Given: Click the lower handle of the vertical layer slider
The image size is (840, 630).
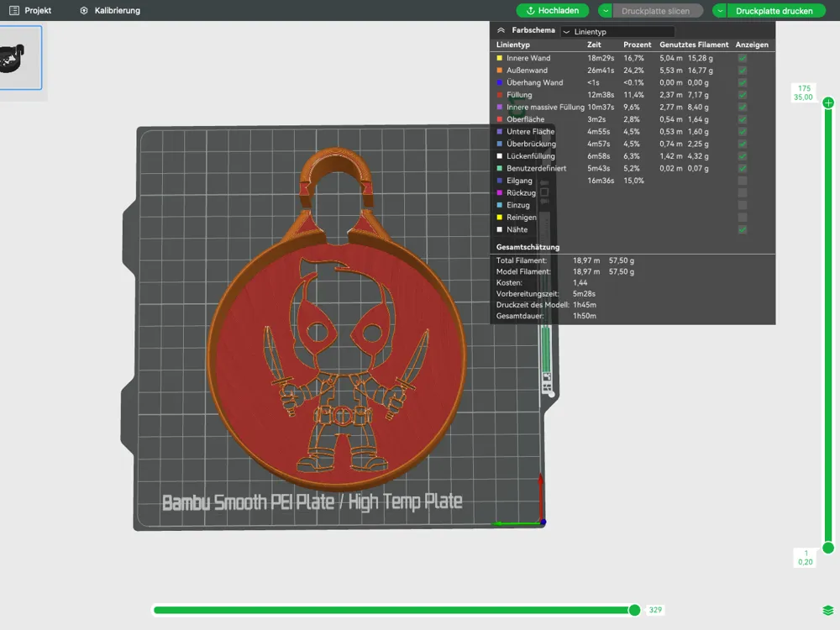Looking at the screenshot, I should coord(828,548).
